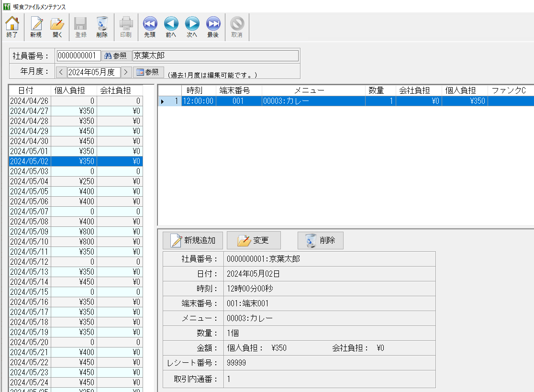Click the 新規追加 button
The image size is (534, 392).
[x=193, y=240]
